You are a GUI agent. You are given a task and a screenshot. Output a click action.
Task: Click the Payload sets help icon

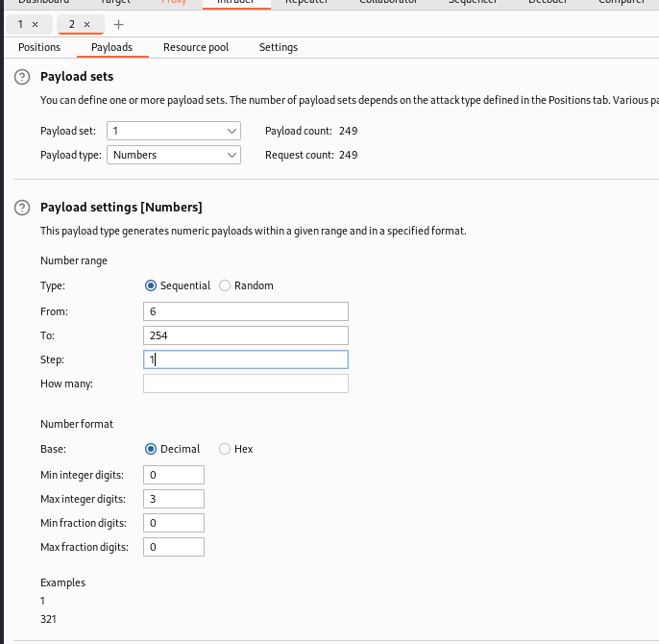coord(22,77)
